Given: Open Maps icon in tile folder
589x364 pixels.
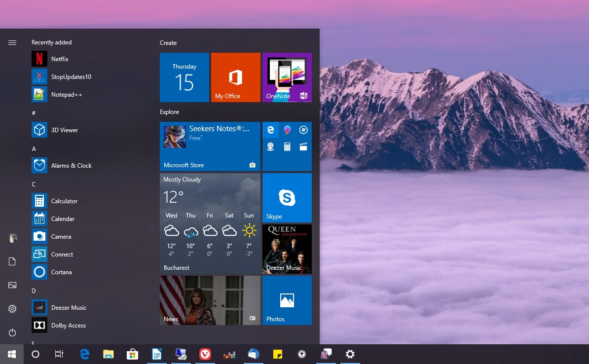Looking at the screenshot, I should [270, 146].
